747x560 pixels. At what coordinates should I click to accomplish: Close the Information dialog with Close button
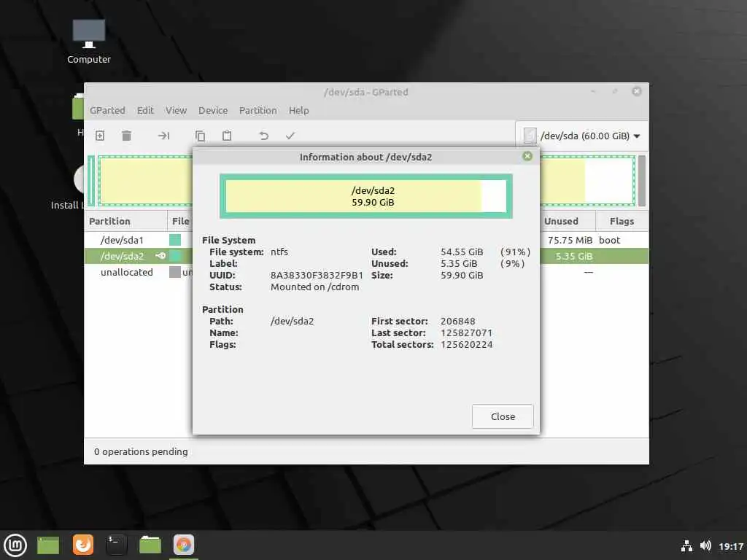(x=503, y=416)
